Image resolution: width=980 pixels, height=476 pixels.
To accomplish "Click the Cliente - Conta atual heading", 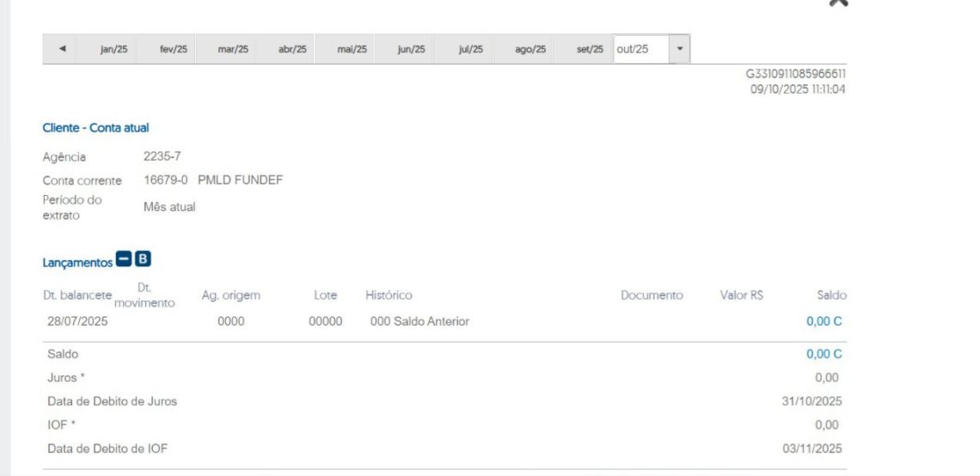I will (95, 128).
